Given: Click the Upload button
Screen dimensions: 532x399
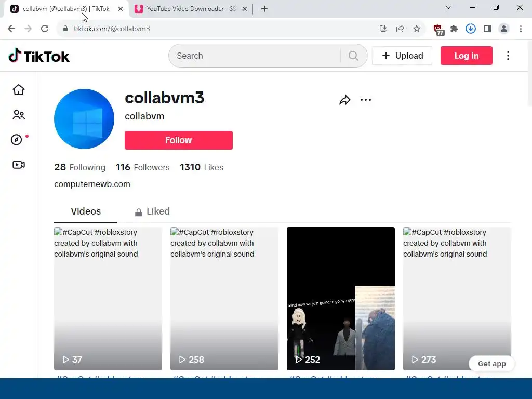Looking at the screenshot, I should 402,56.
